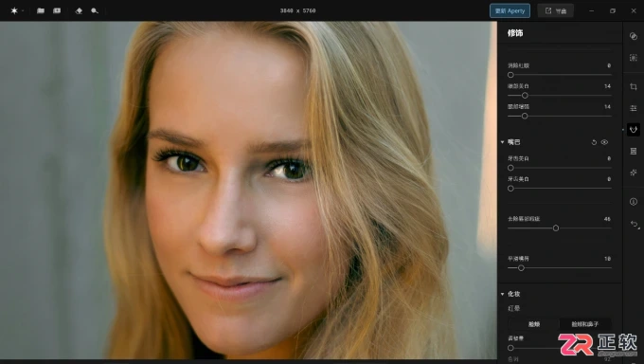Collapse the 化妆 section
The image size is (644, 364).
coord(502,294)
